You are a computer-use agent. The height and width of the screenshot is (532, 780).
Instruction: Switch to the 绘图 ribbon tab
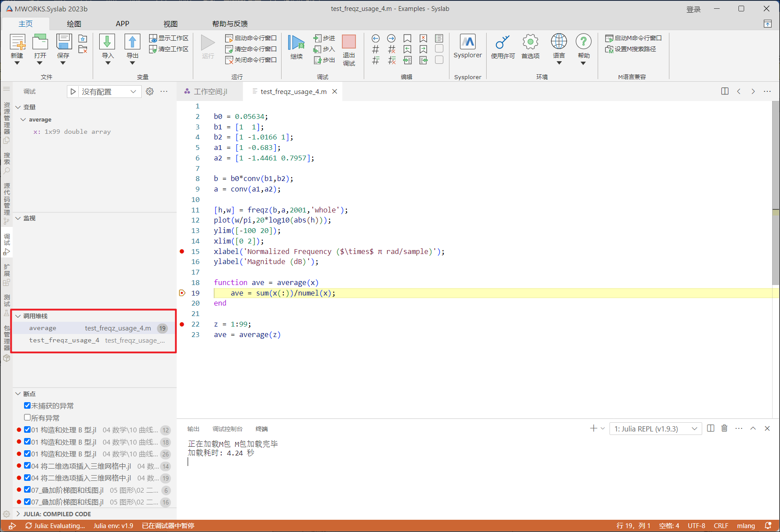(74, 24)
